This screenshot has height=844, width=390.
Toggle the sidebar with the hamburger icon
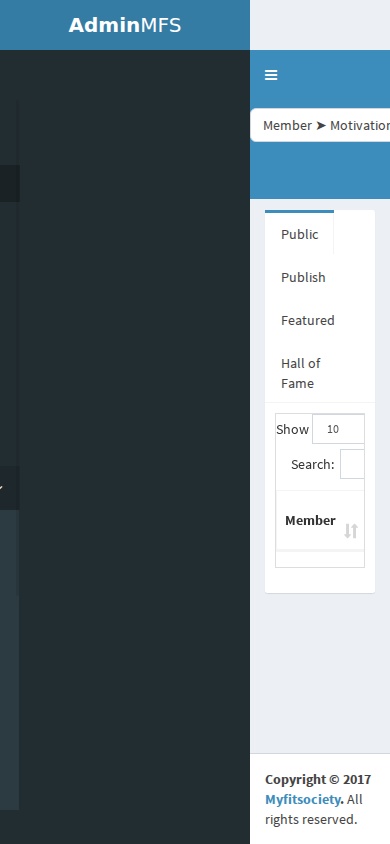point(271,75)
